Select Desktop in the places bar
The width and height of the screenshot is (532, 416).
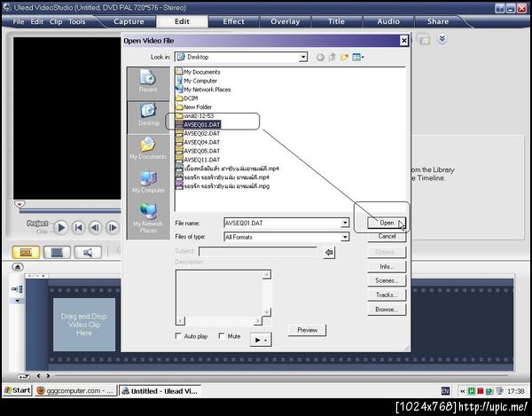point(148,115)
